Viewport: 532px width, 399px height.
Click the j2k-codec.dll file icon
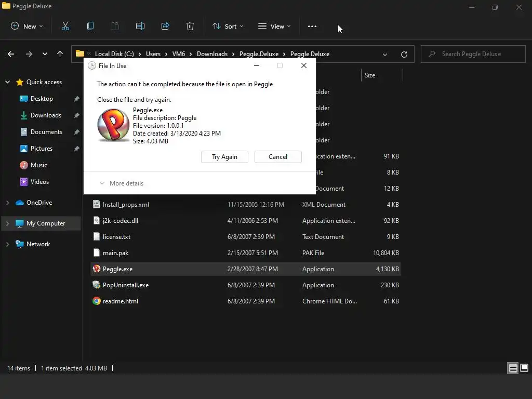pos(97,220)
